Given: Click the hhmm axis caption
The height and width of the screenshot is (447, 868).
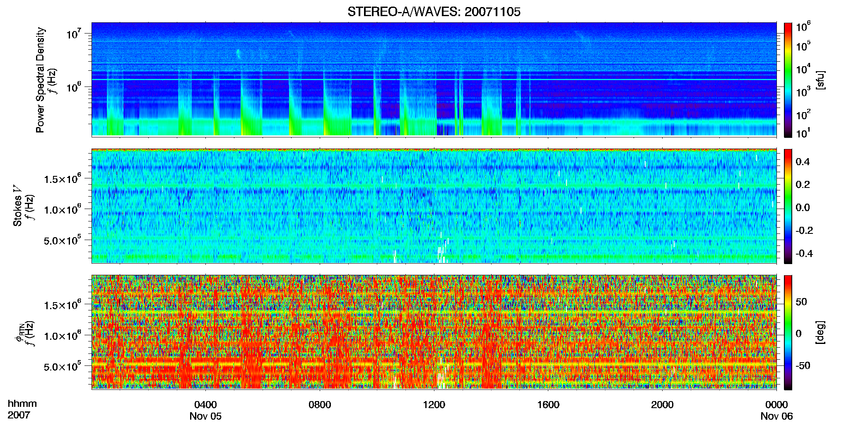Looking at the screenshot, I should click(x=22, y=404).
